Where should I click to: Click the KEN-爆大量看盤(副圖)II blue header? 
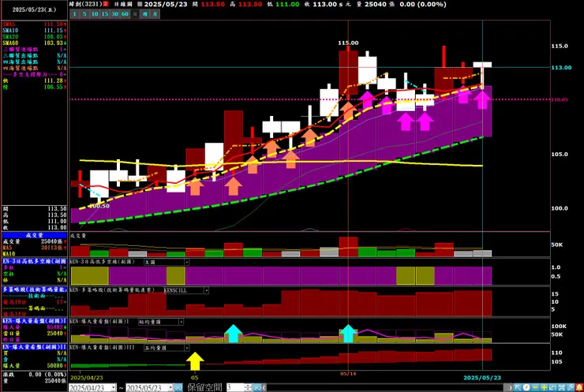point(34,321)
